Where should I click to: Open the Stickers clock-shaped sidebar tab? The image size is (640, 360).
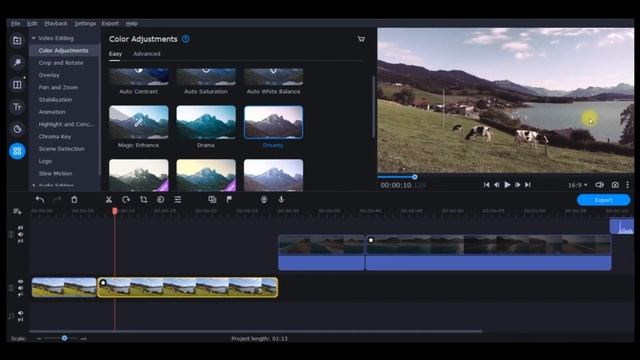(x=17, y=129)
